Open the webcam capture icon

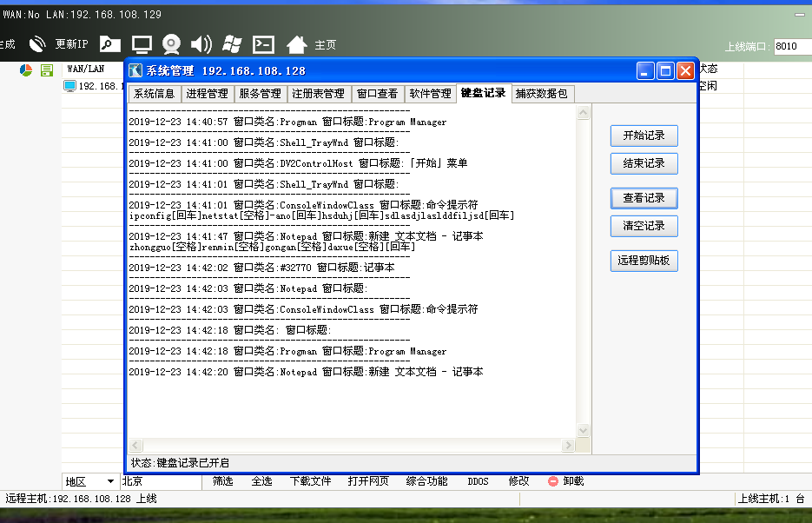point(171,44)
